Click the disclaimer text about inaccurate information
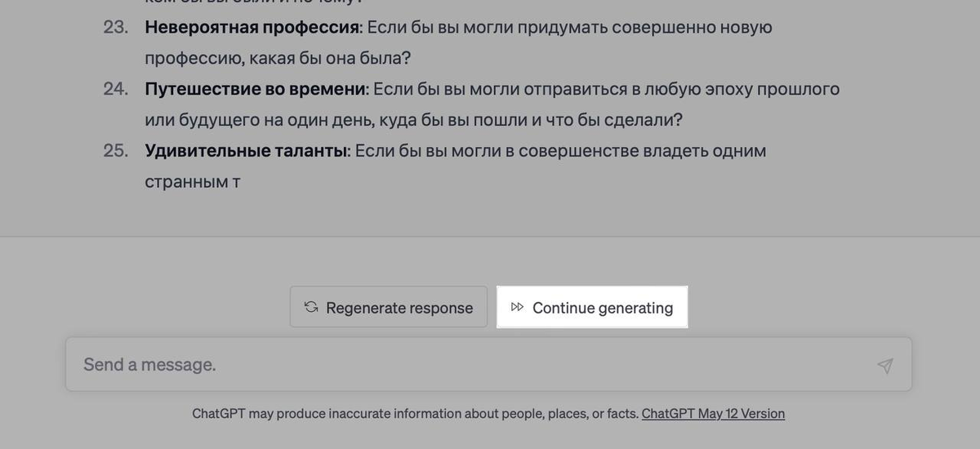 coord(415,414)
